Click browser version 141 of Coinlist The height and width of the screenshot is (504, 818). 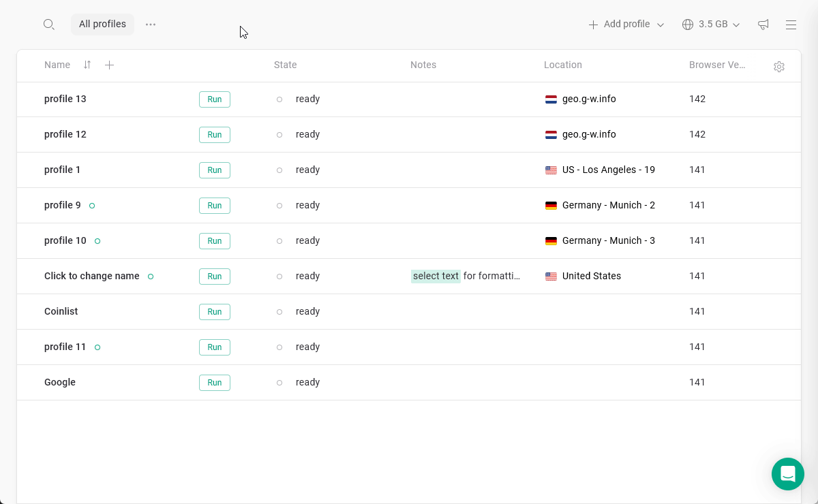pos(697,311)
